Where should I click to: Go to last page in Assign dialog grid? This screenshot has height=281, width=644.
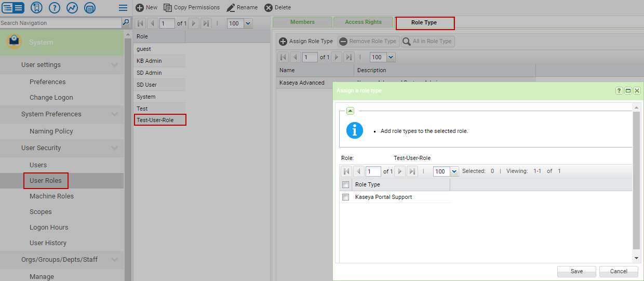(412, 171)
